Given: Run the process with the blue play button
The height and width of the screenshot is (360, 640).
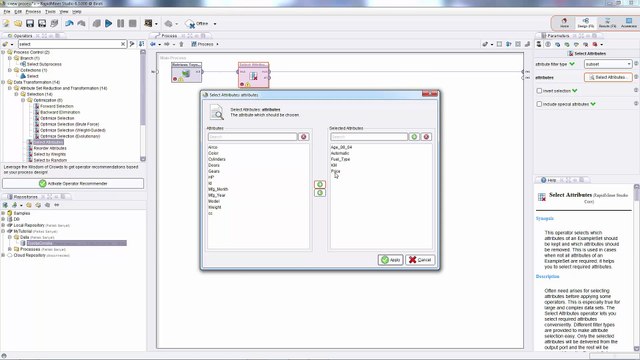Looking at the screenshot, I should [x=109, y=24].
